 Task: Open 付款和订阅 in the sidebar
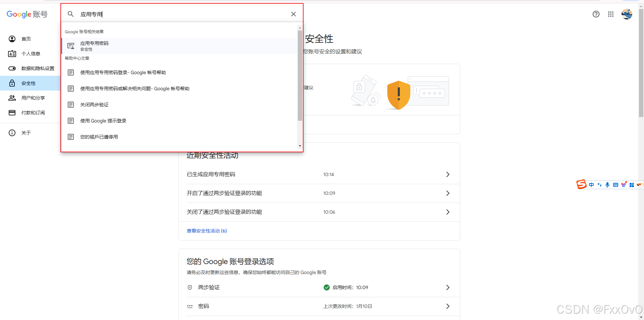30,113
